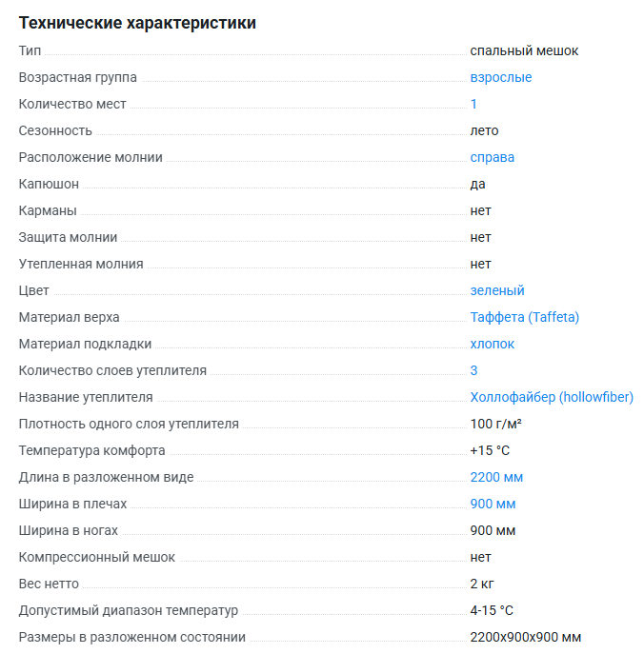Click the 'спальный мешок' type value
The image size is (644, 654).
[x=524, y=50]
